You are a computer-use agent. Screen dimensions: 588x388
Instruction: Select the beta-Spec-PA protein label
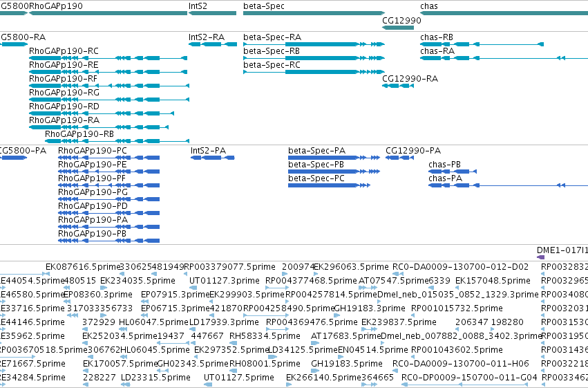click(x=316, y=151)
